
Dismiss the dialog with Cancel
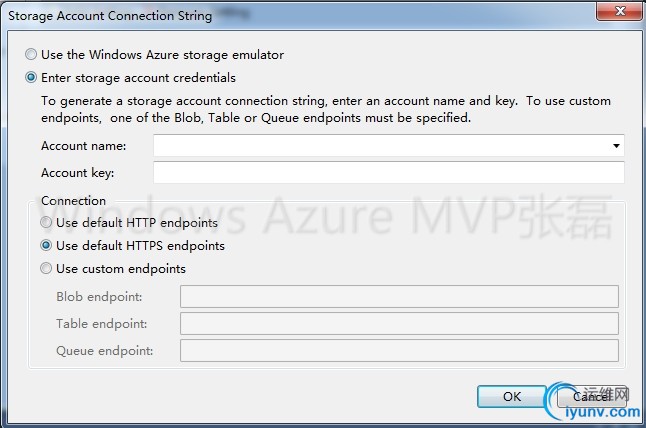[592, 397]
